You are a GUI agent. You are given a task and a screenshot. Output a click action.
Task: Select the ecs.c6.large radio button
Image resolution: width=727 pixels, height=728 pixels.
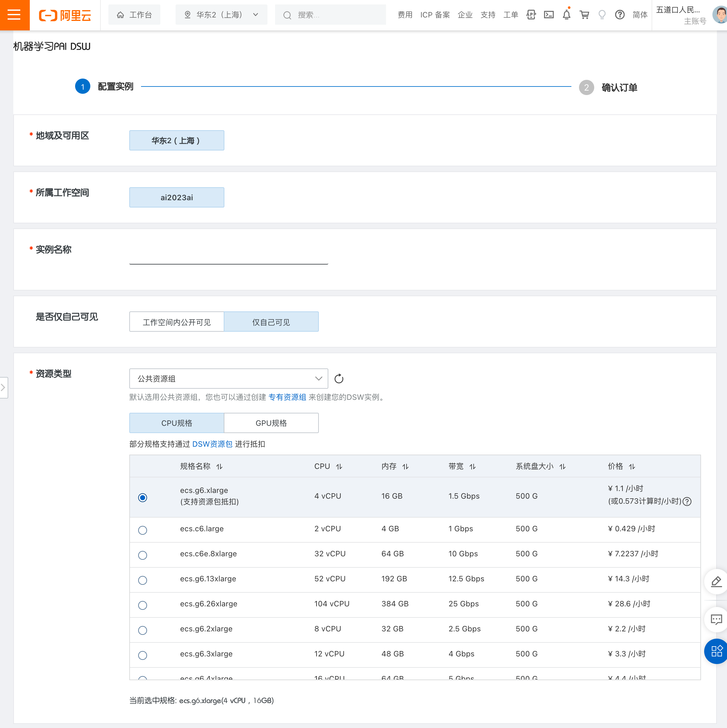tap(143, 531)
